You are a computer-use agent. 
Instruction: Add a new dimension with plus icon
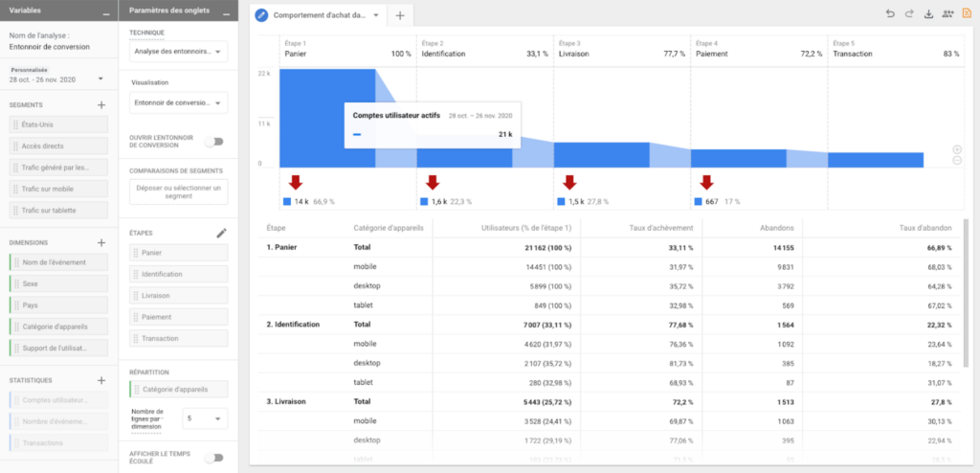(101, 243)
